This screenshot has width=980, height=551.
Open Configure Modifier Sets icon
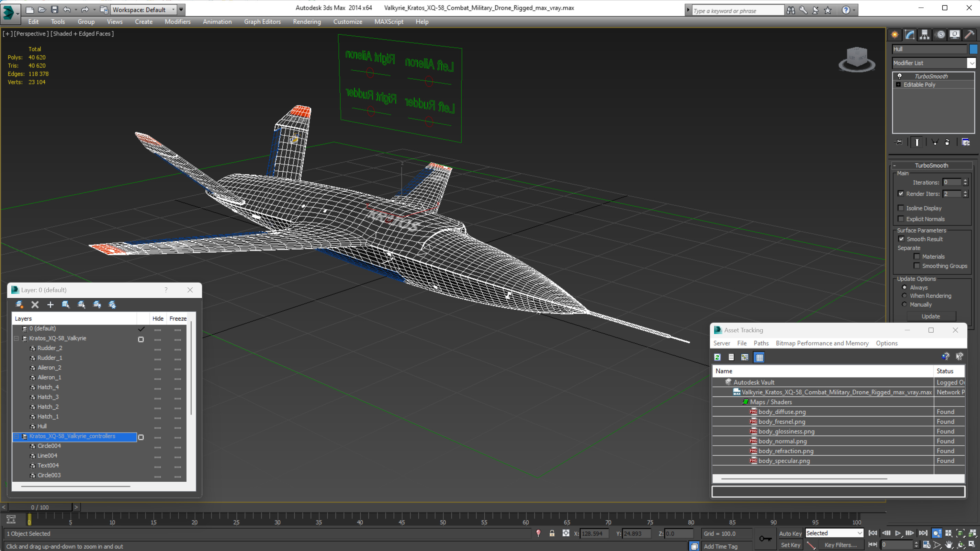click(x=966, y=142)
